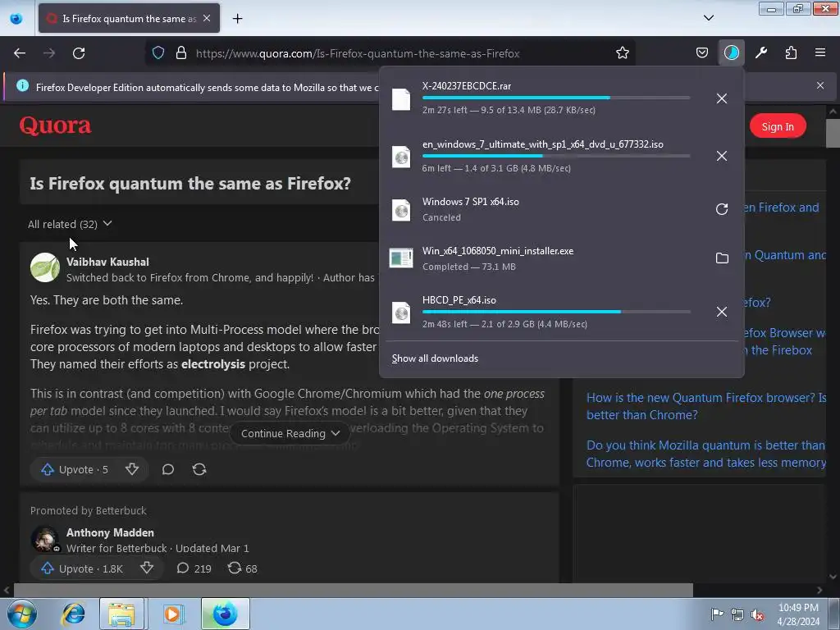Open Vaibhav Kaushal's profile name
The height and width of the screenshot is (630, 840).
(x=107, y=262)
